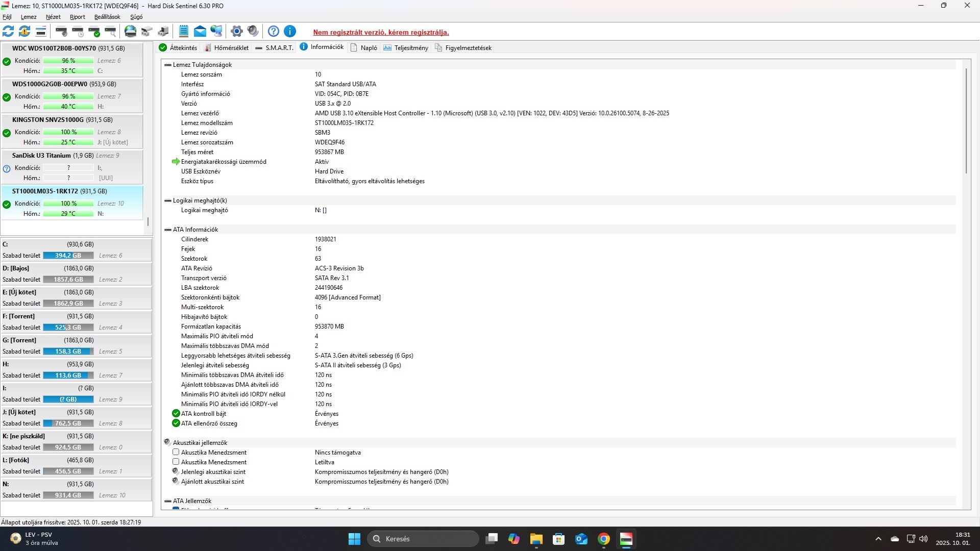Click the refresh disk status icon
The height and width of the screenshot is (551, 980).
[8, 32]
